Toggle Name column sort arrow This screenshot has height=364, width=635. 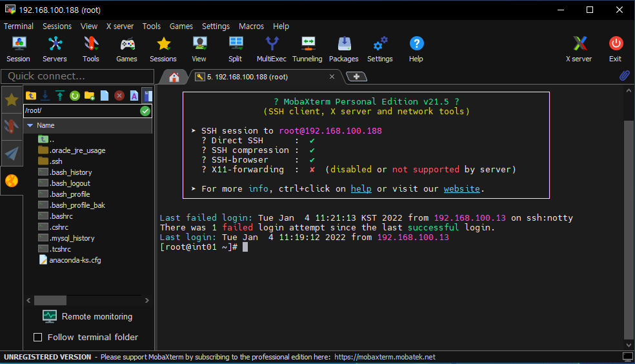pos(30,125)
